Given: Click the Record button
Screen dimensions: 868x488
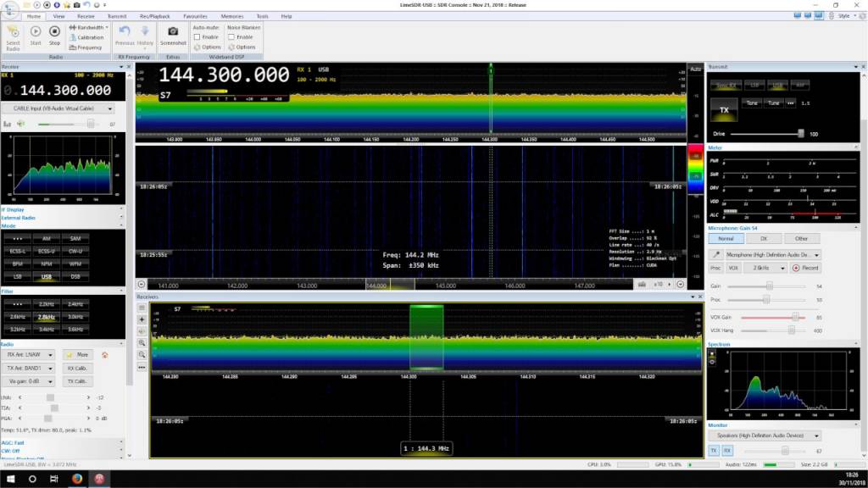Looking at the screenshot, I should click(805, 268).
